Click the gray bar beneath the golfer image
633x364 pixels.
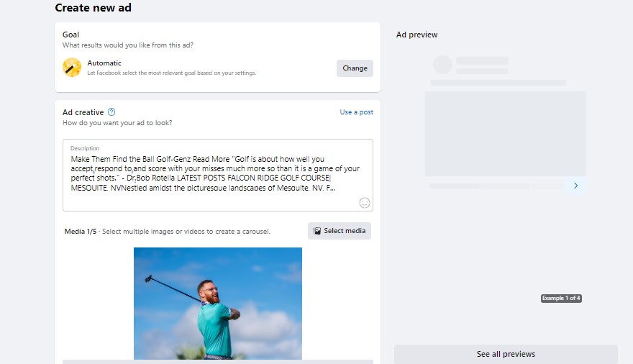click(217, 362)
